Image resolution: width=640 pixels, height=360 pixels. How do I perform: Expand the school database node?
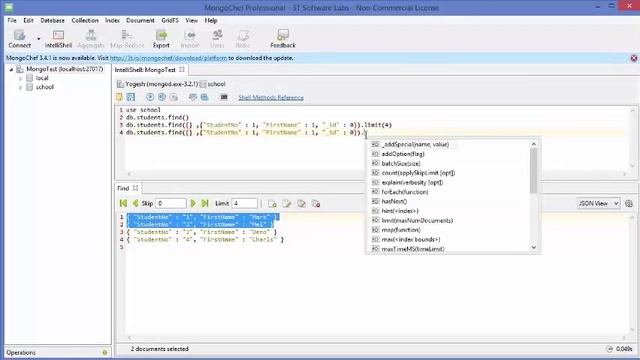(x=20, y=87)
